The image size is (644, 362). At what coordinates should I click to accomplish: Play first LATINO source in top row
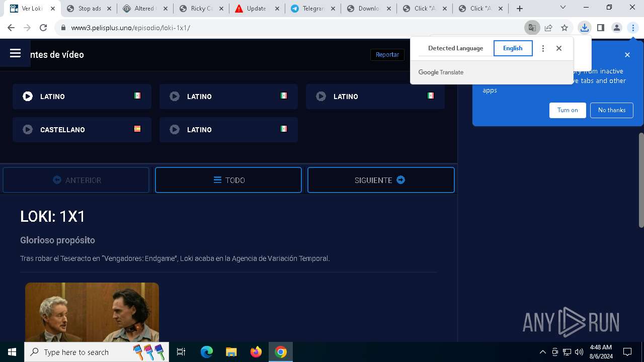point(82,97)
